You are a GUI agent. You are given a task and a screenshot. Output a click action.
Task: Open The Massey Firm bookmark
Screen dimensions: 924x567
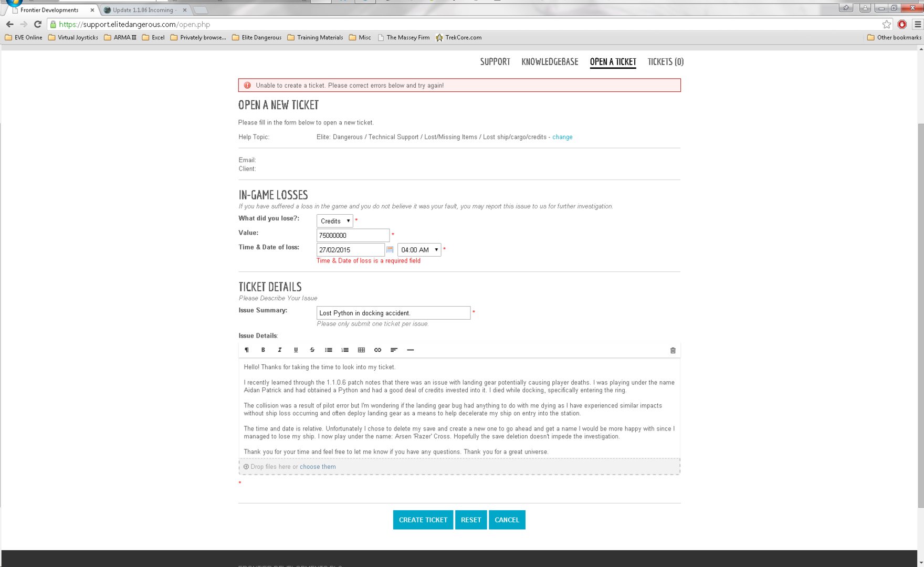403,38
